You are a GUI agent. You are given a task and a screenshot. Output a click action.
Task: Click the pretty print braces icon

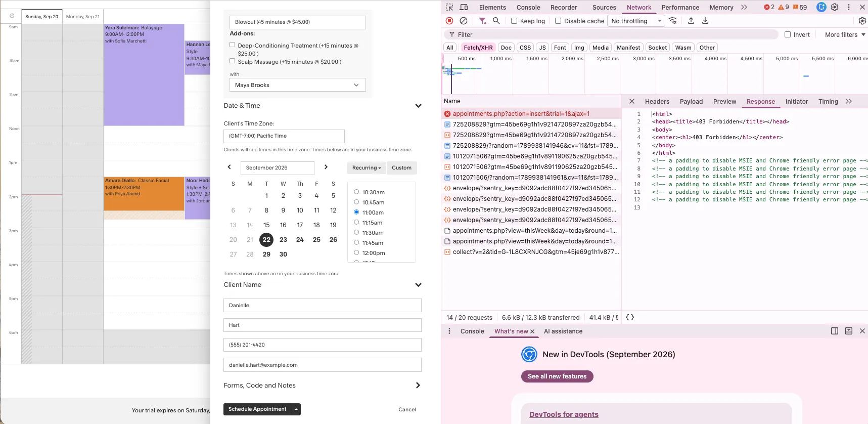pyautogui.click(x=630, y=317)
